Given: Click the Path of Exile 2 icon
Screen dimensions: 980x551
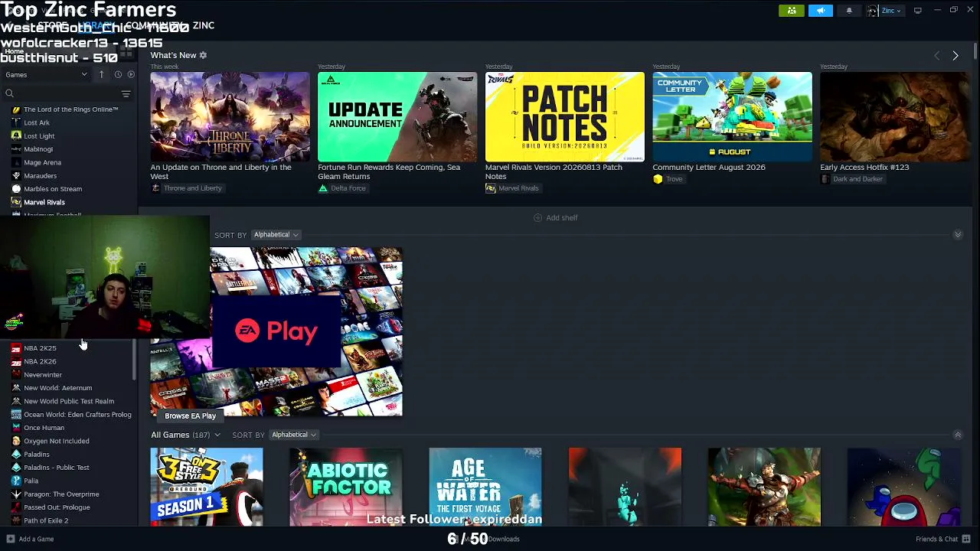Looking at the screenshot, I should pos(16,520).
